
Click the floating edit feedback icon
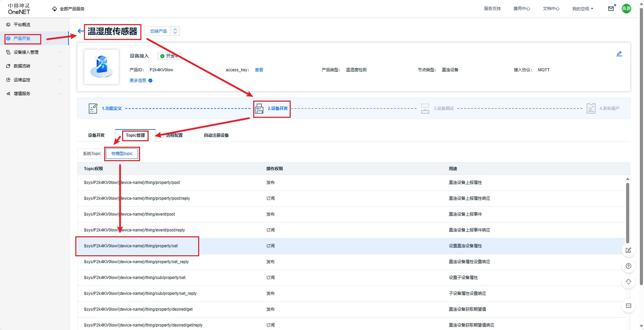(628, 250)
